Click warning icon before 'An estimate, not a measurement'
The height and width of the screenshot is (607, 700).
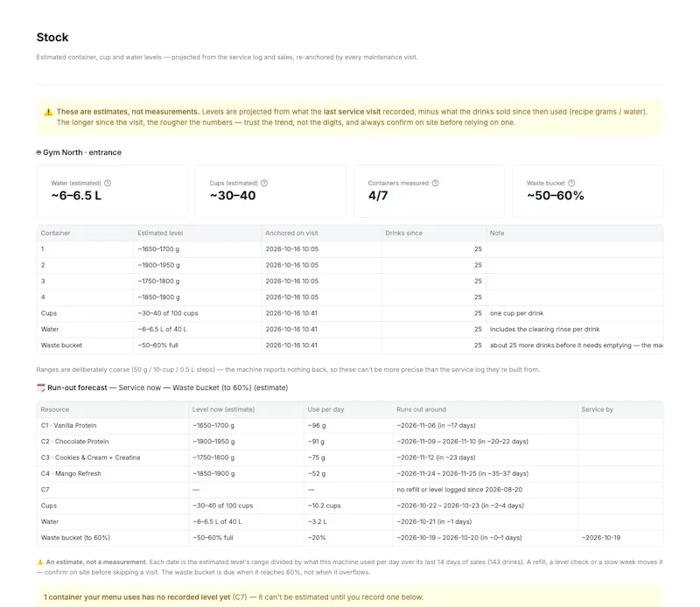pos(40,562)
